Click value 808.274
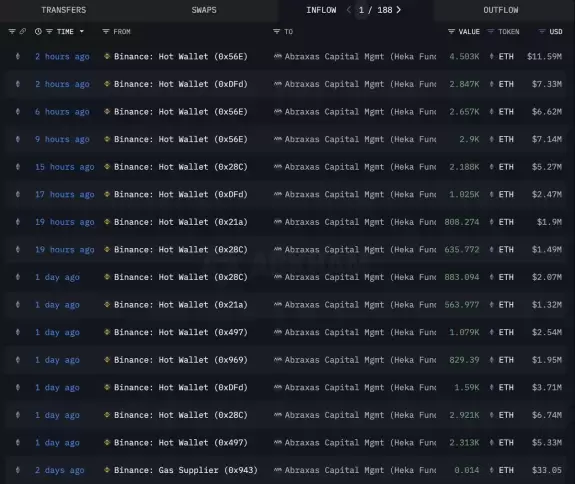This screenshot has width=575, height=484. (462, 222)
